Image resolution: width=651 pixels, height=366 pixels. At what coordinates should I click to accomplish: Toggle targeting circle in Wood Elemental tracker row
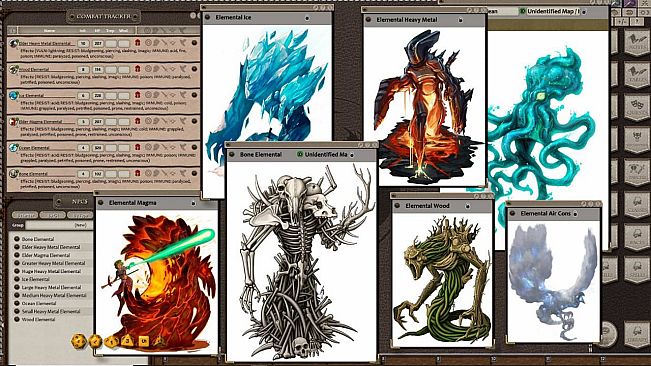click(x=149, y=69)
